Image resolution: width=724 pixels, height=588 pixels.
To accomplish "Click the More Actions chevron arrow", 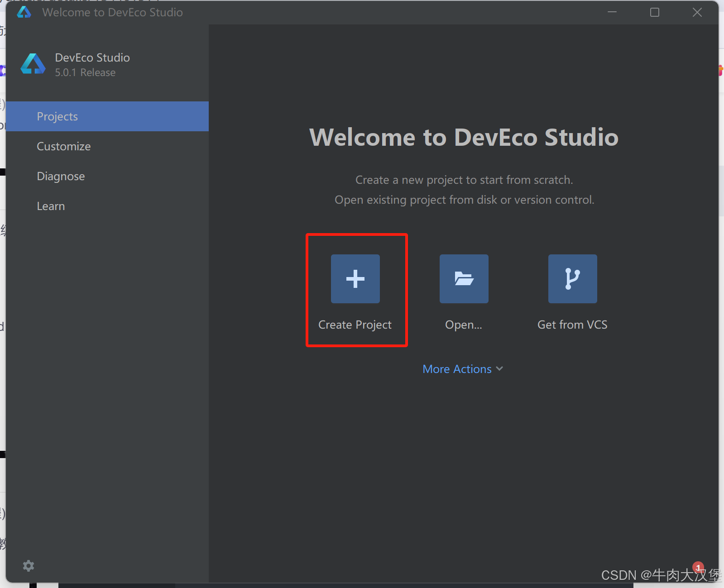I will point(499,369).
